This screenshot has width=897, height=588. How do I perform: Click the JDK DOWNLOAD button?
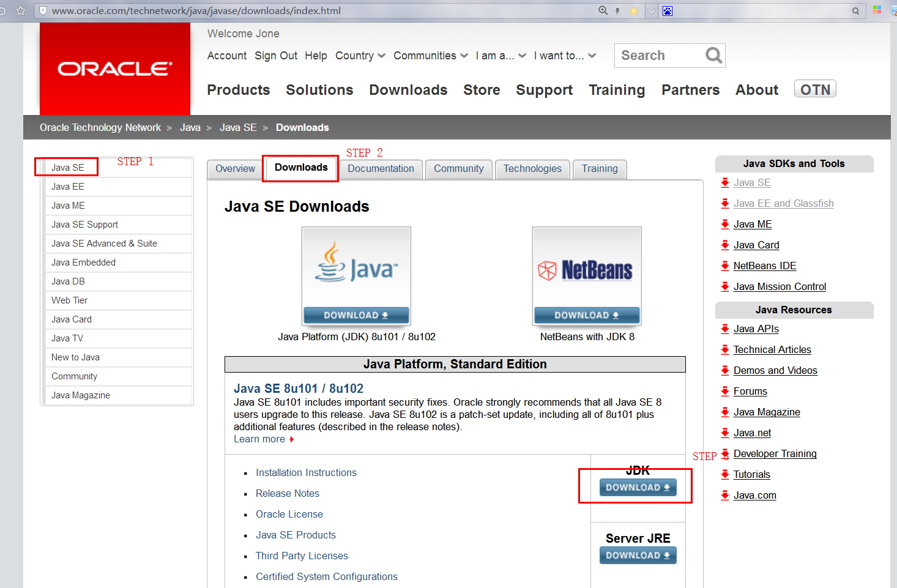pos(638,488)
